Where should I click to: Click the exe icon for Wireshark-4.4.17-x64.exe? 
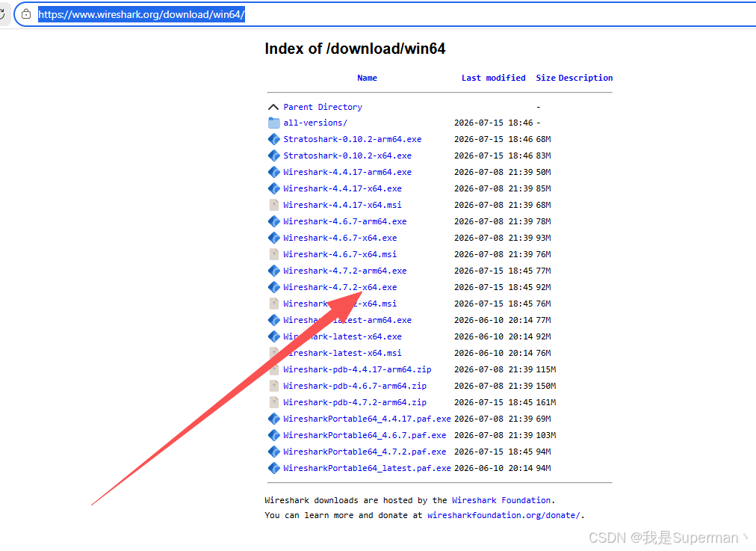tap(274, 188)
